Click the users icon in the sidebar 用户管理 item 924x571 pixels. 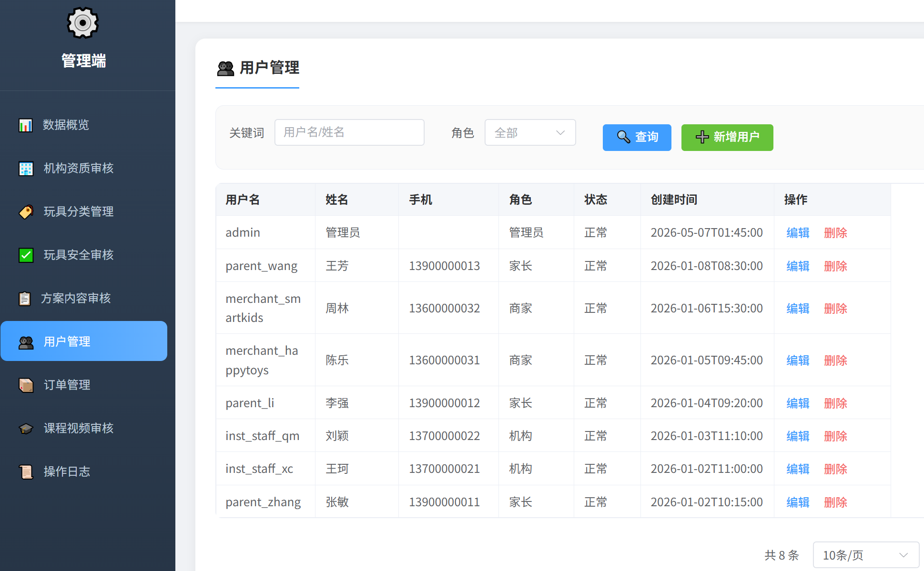26,342
